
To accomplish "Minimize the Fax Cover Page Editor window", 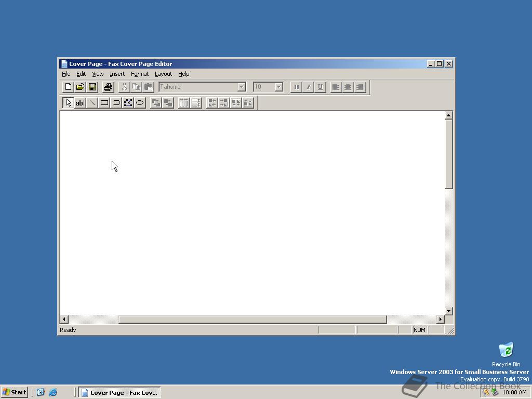I will pyautogui.click(x=431, y=64).
